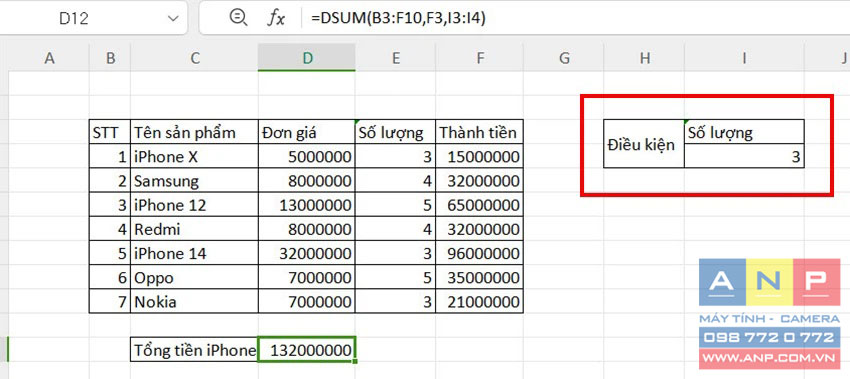Click the 32000000 unit price of iPhone 14
Image resolution: width=850 pixels, height=379 pixels.
pyautogui.click(x=307, y=253)
